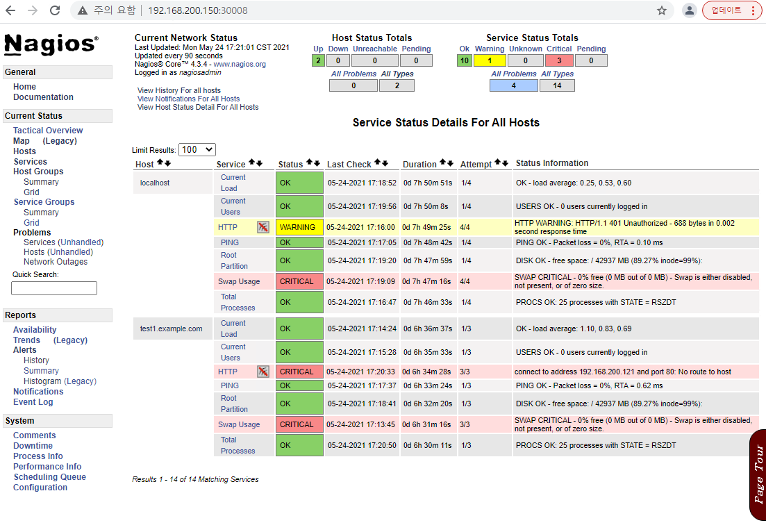The height and width of the screenshot is (532, 766).
Task: Sort Service column descending arrow
Action: point(260,163)
